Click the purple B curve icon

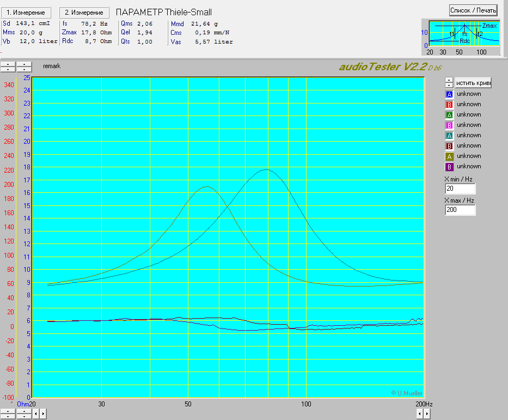click(449, 167)
